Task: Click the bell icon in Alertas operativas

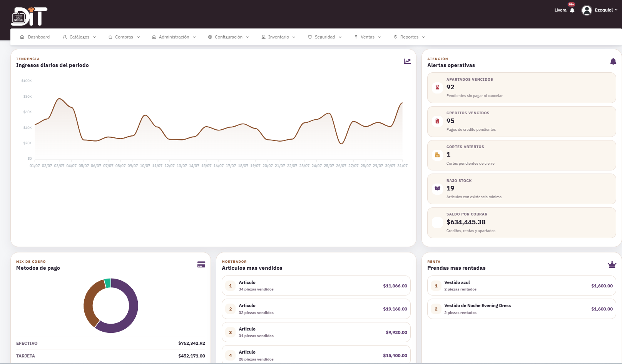Action: tap(613, 61)
